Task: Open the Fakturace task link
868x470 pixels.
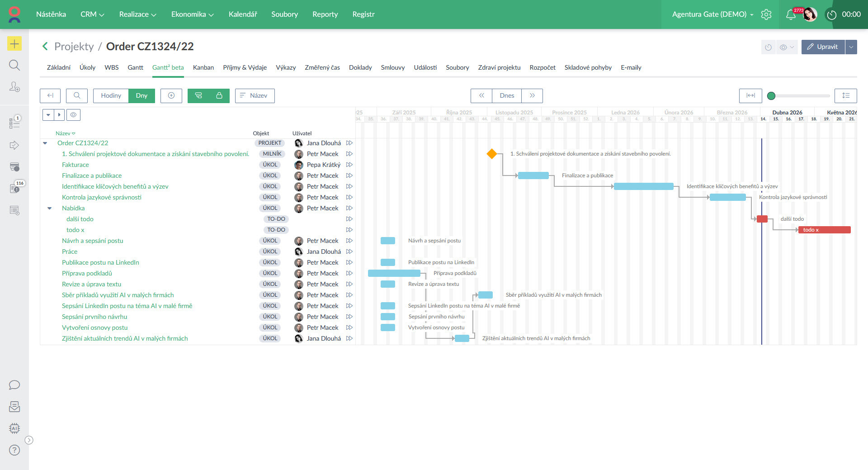Action: click(x=75, y=165)
